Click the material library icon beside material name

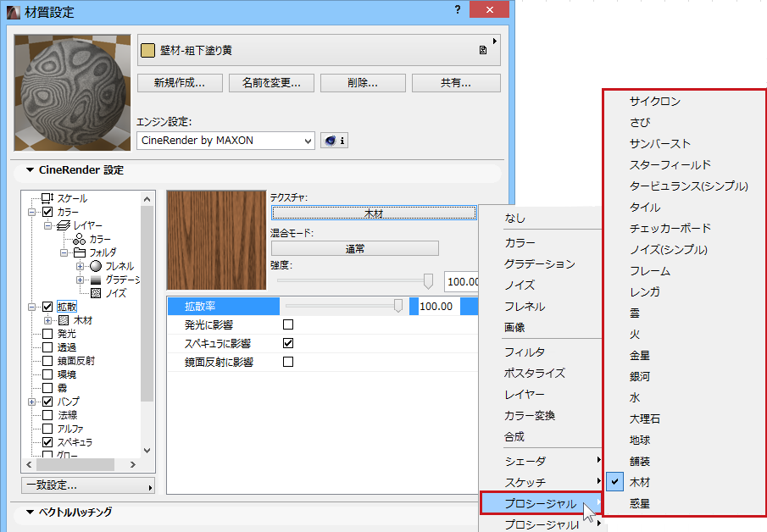point(483,50)
